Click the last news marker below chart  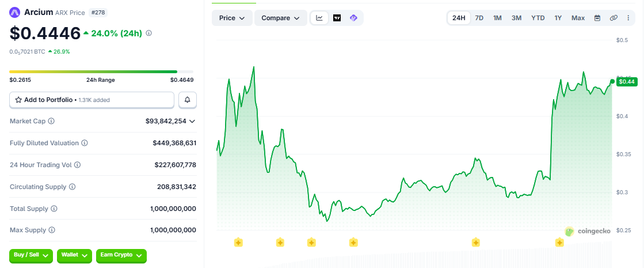(x=559, y=243)
